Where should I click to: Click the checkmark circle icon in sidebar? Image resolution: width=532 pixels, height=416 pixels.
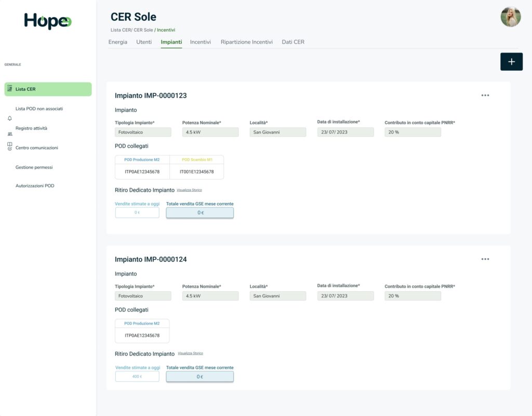[9, 149]
